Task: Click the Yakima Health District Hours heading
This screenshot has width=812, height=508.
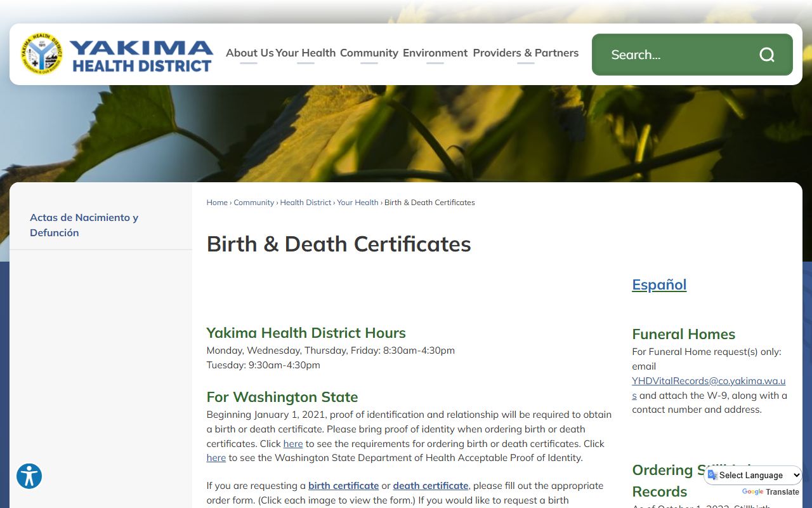Action: 306,333
